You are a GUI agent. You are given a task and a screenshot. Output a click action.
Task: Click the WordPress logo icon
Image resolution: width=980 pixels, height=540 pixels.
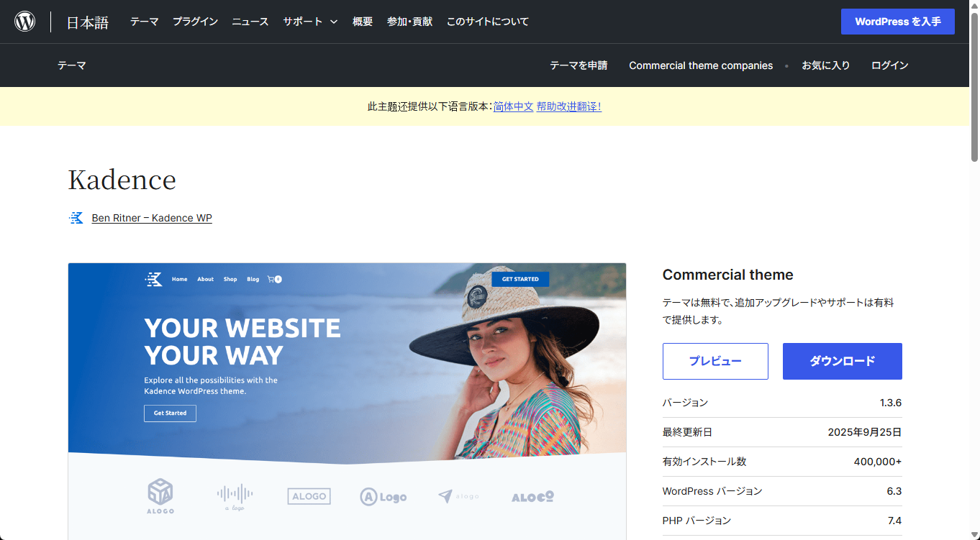tap(25, 22)
